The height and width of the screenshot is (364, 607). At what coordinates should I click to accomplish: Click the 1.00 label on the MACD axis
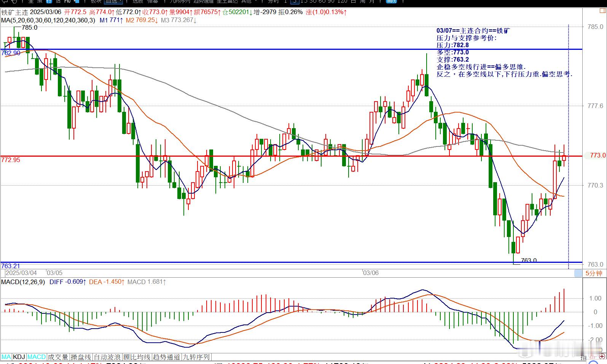595,299
